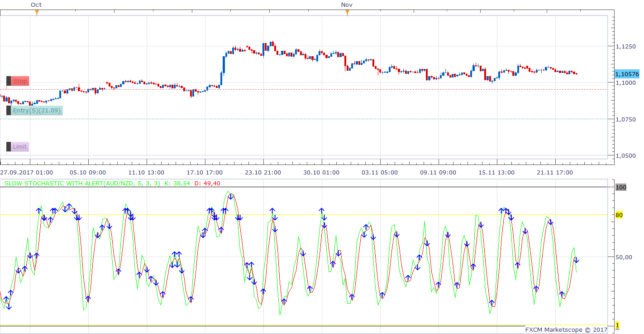Click the 30.10 01:00 date label

[321, 173]
